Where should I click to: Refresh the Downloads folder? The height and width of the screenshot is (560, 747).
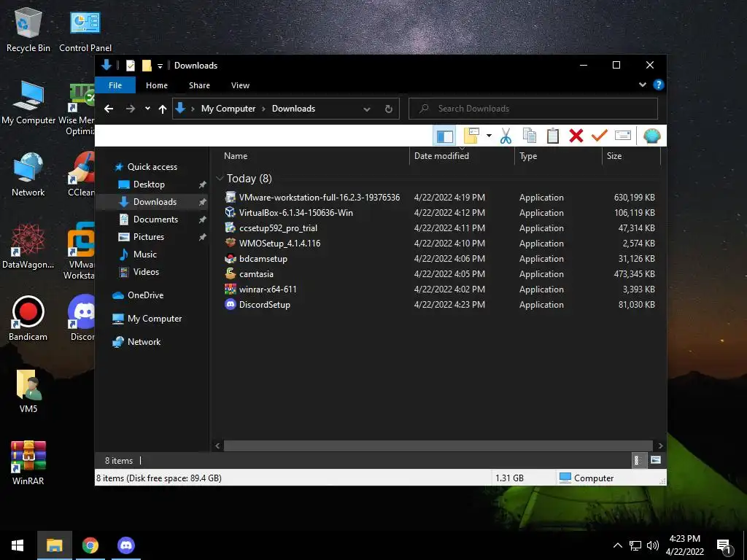[389, 109]
